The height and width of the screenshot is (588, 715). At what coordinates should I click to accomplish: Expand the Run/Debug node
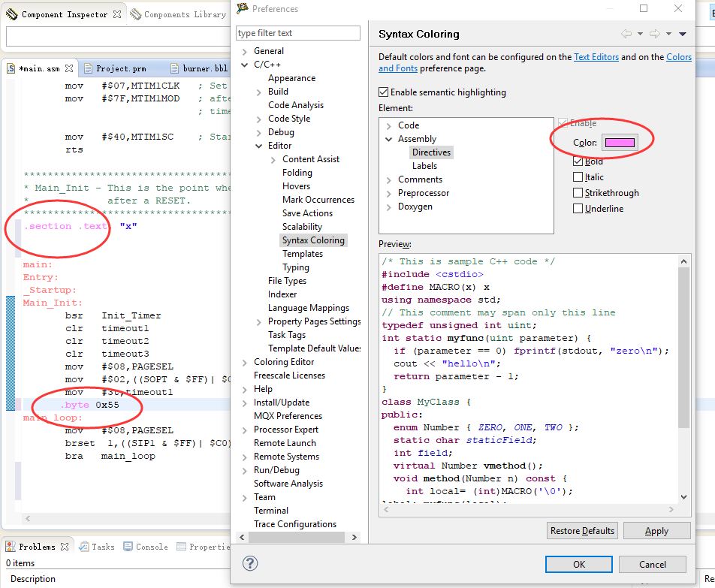[245, 471]
